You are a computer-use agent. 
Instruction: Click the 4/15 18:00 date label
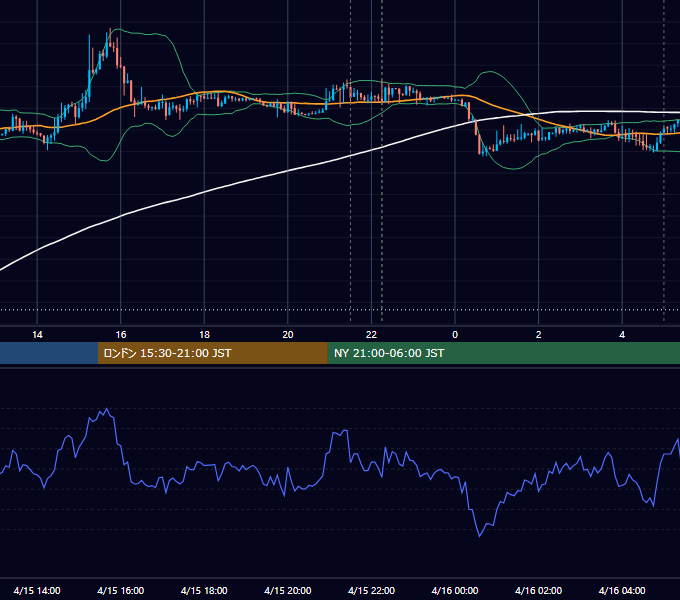(204, 590)
